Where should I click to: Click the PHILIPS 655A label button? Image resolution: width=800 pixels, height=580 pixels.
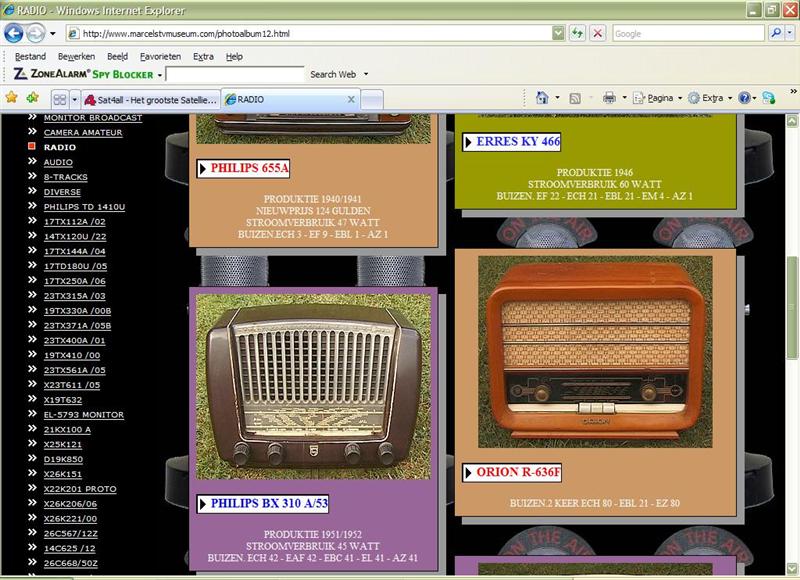tap(243, 168)
